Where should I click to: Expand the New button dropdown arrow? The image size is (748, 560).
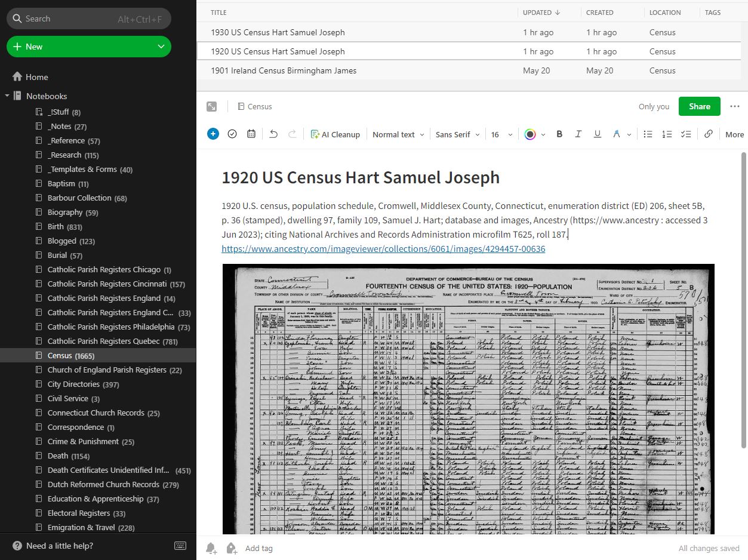click(x=161, y=47)
